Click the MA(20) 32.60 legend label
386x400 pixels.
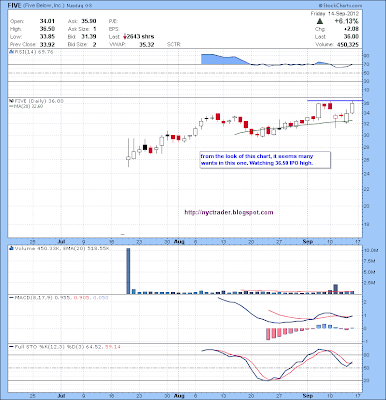tap(26, 106)
